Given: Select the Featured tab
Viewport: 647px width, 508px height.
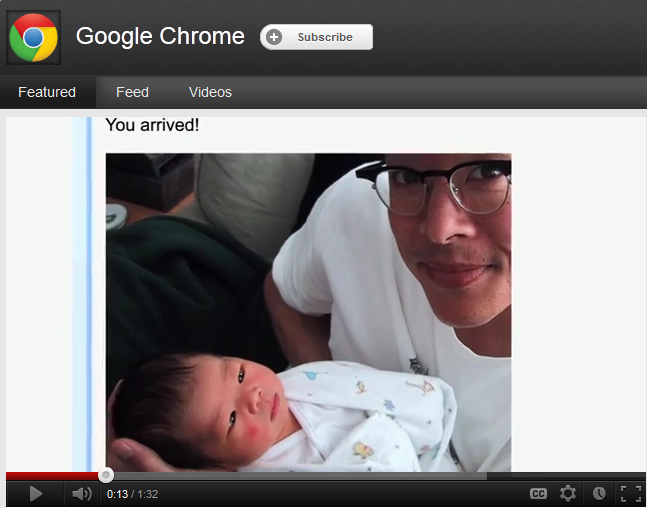Looking at the screenshot, I should [x=47, y=92].
